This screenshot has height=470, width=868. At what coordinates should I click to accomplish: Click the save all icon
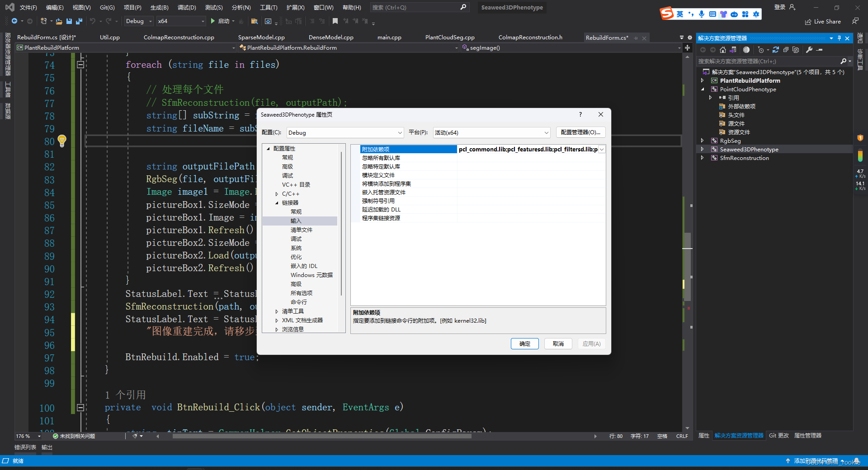(x=79, y=21)
